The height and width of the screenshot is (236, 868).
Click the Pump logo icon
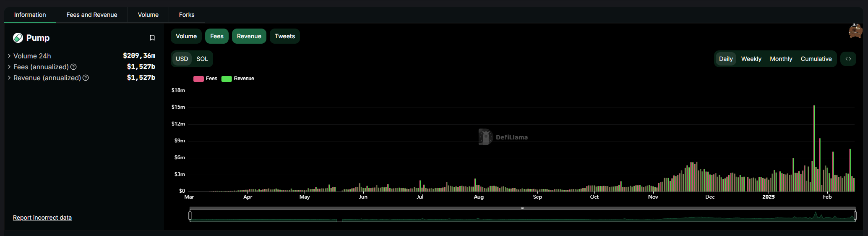point(18,38)
